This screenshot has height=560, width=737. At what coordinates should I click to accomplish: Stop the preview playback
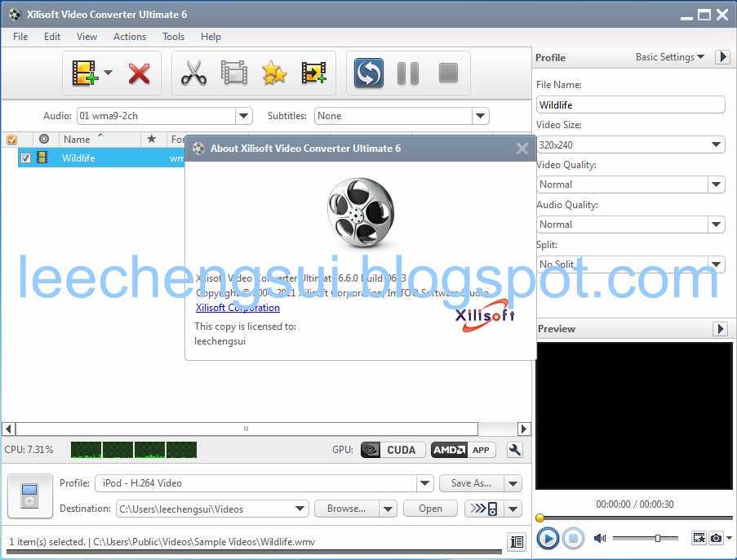click(573, 538)
